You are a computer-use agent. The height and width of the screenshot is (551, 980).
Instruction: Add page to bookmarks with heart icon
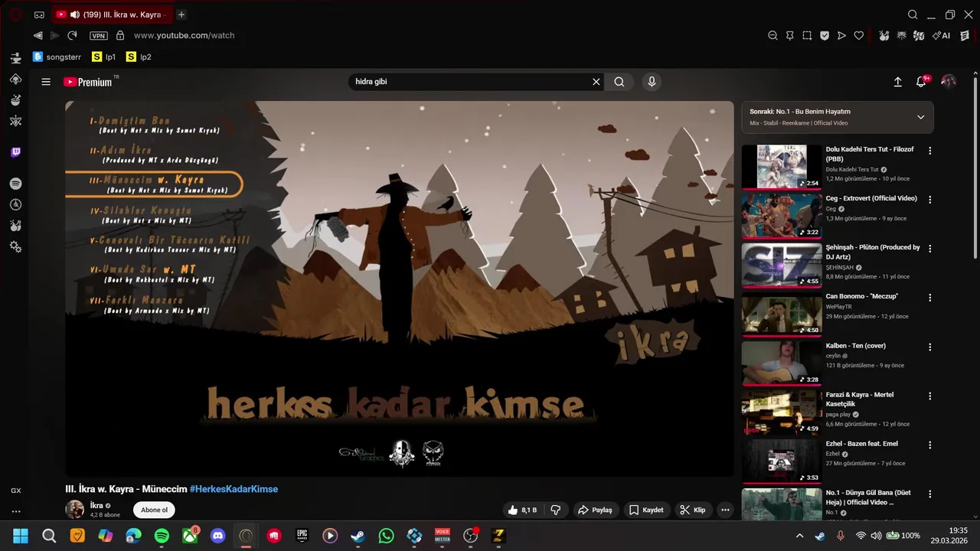[x=859, y=35]
